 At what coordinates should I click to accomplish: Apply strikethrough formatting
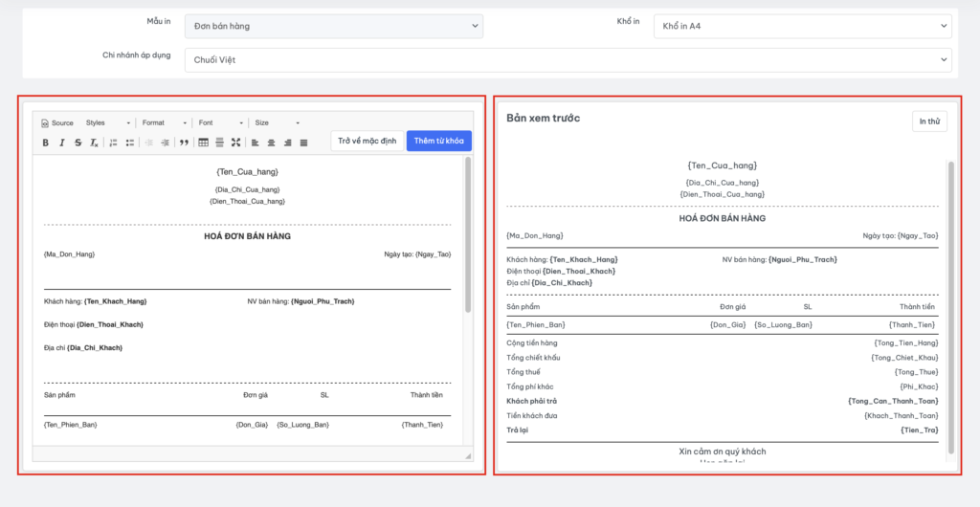pos(78,143)
